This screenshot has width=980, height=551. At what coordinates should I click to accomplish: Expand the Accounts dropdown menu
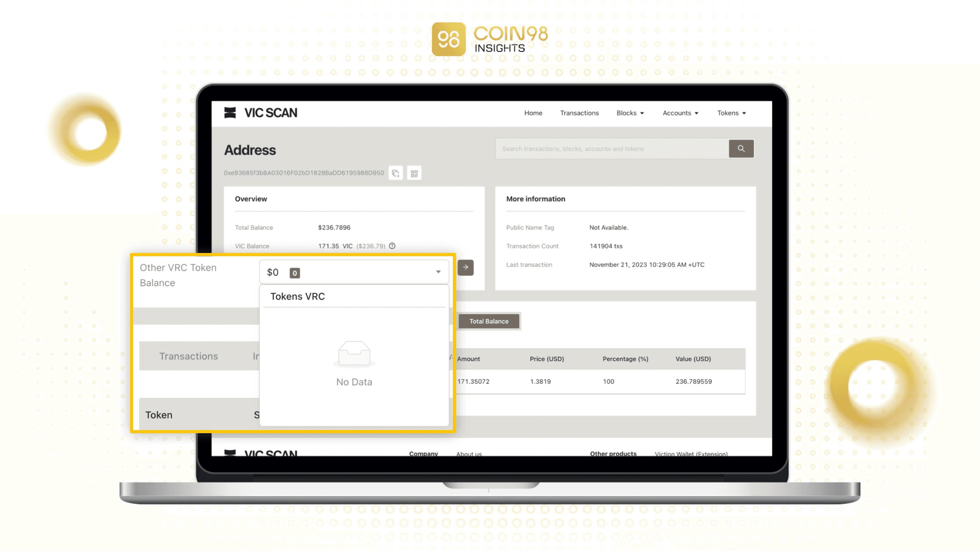(680, 113)
